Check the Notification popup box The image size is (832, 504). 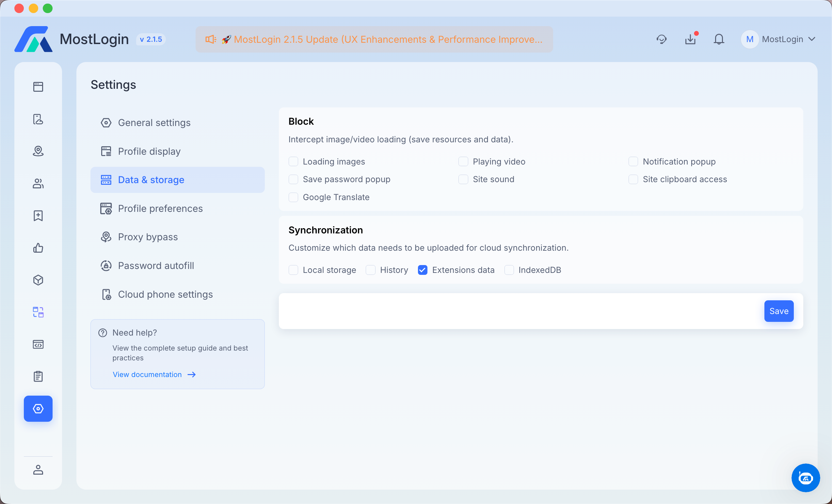point(633,162)
